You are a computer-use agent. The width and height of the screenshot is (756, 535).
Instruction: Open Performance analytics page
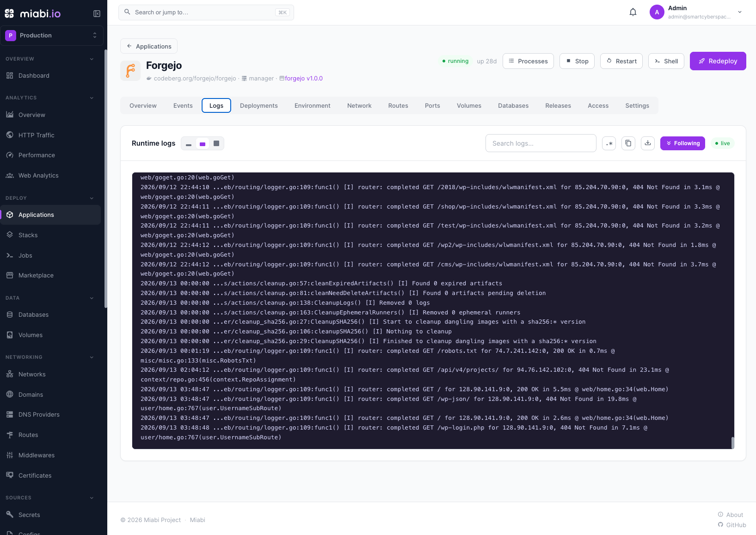point(50,155)
